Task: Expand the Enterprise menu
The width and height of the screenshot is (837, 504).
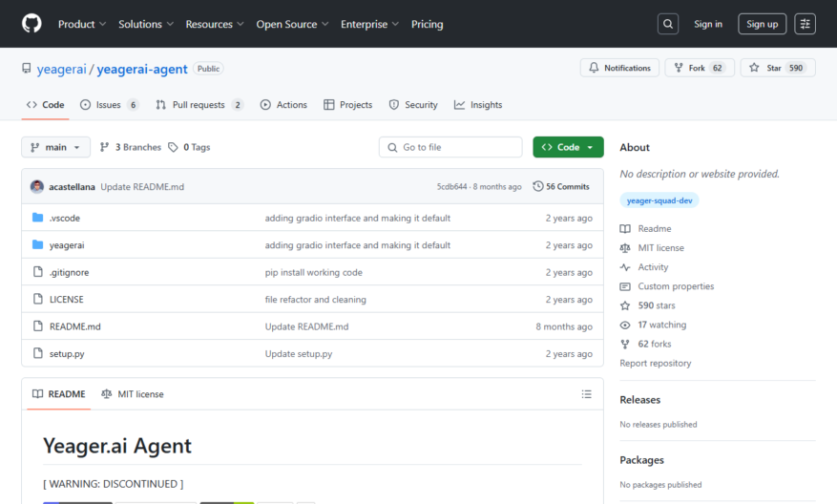Action: point(369,24)
